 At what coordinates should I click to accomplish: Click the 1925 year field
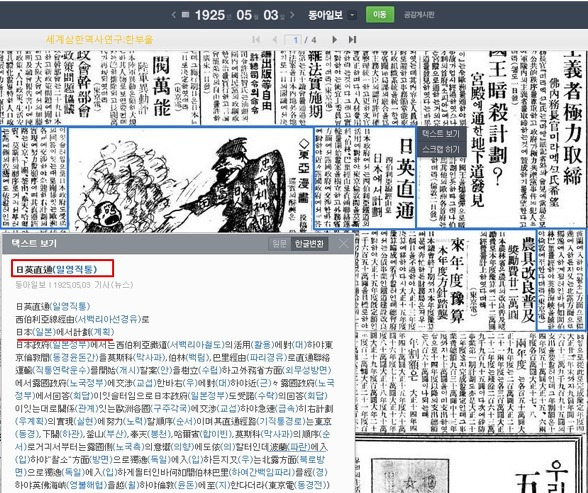(x=210, y=15)
